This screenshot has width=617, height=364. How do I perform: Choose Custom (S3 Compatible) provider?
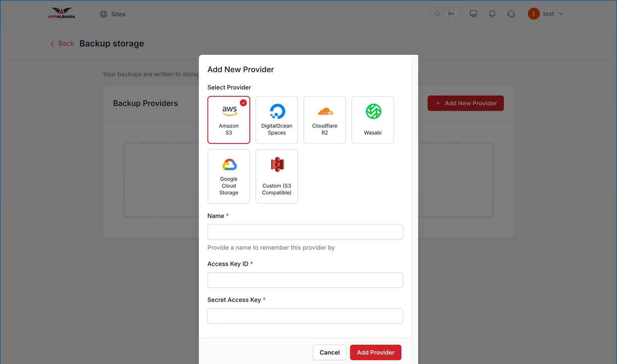click(276, 176)
